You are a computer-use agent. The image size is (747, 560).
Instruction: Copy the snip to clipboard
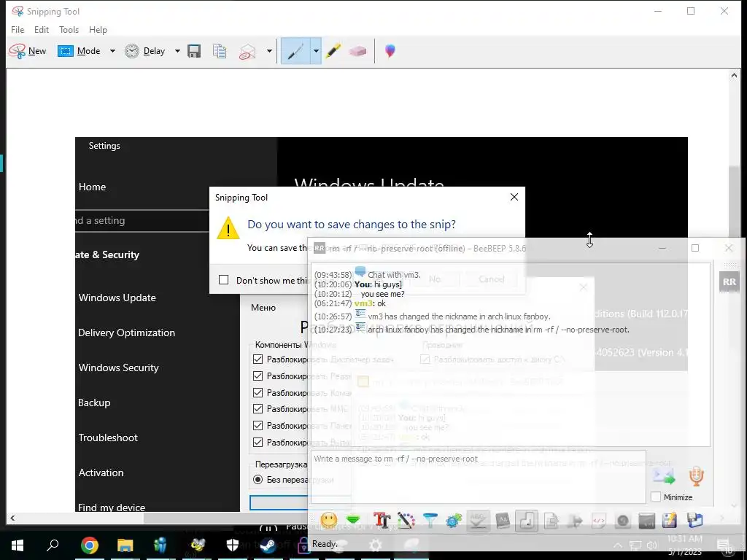pyautogui.click(x=220, y=51)
